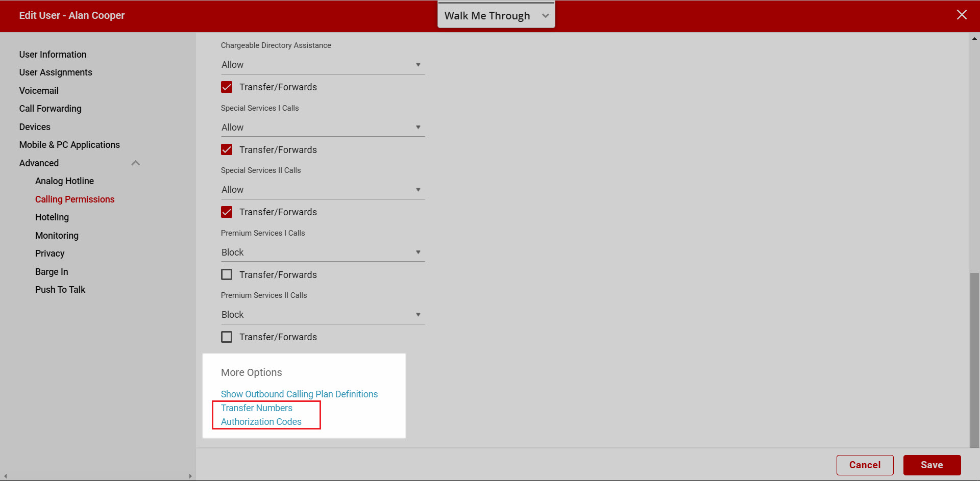
Task: Click the Edit User - Alan Cooper title
Action: [72, 16]
